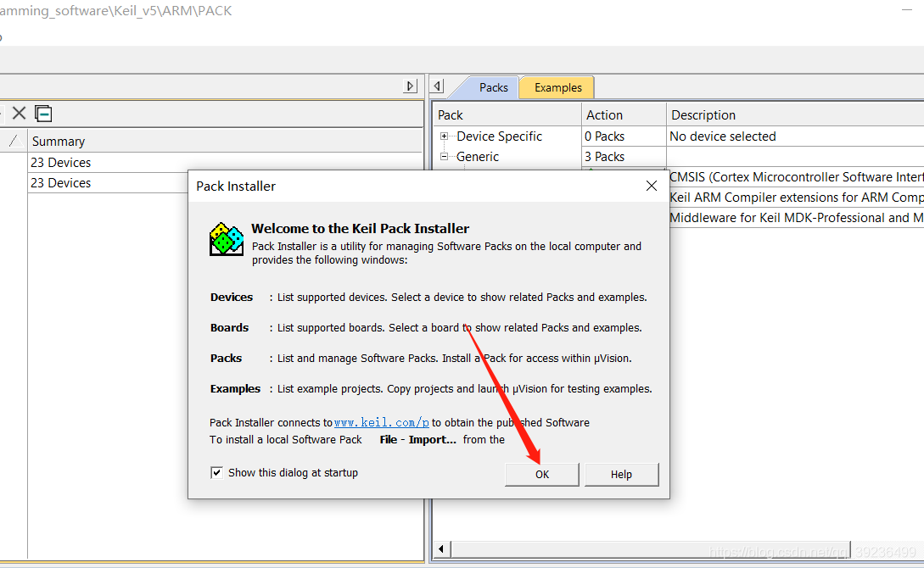Click the X delete icon in left toolbar

19,113
